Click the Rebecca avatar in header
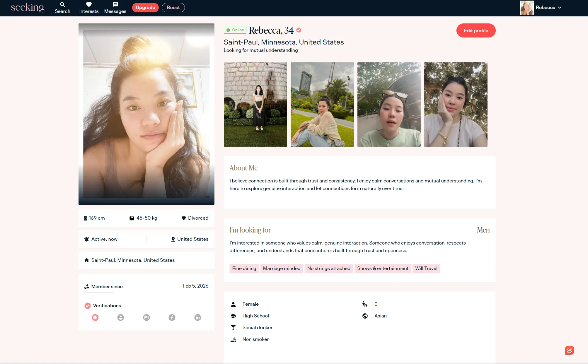The image size is (588, 364). coord(527,8)
